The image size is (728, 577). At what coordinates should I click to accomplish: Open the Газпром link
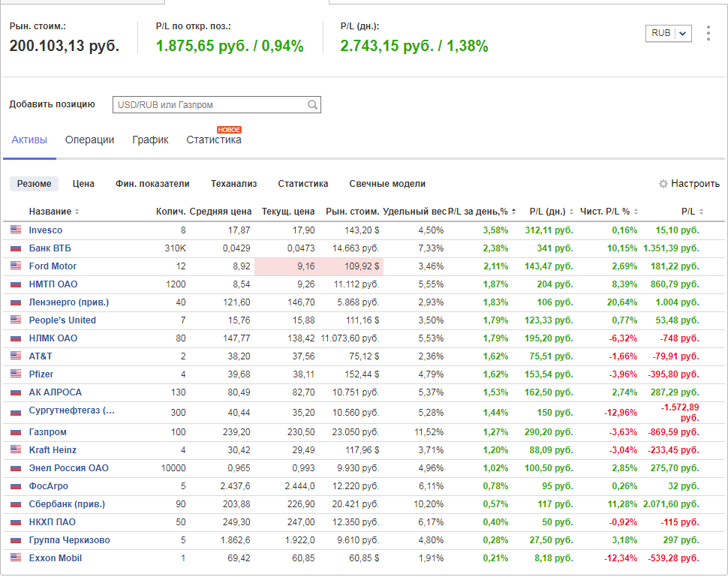tap(47, 432)
